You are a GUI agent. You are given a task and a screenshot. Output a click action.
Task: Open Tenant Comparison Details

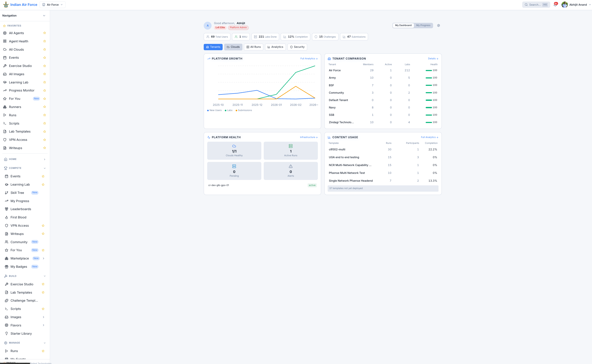(433, 58)
